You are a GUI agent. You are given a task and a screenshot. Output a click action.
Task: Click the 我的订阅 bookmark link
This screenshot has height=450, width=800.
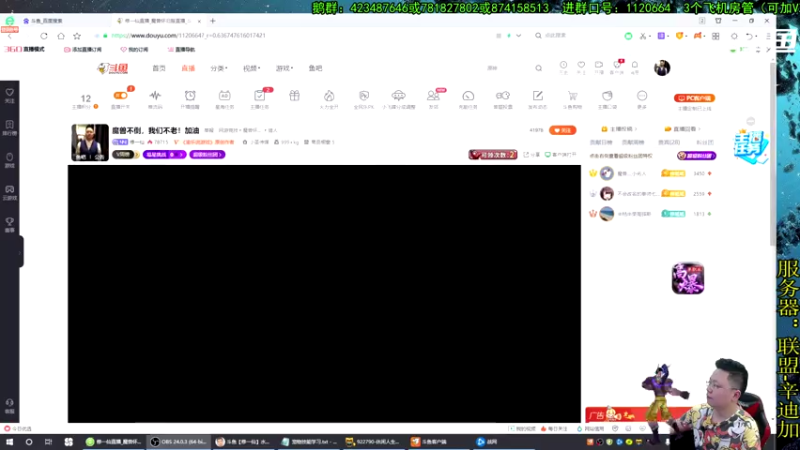point(134,49)
